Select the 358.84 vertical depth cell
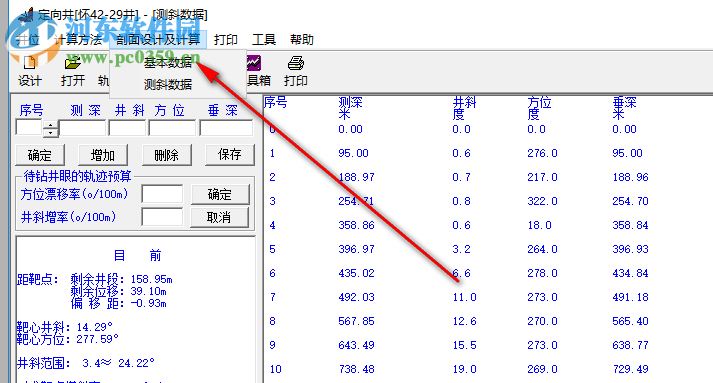 click(630, 225)
